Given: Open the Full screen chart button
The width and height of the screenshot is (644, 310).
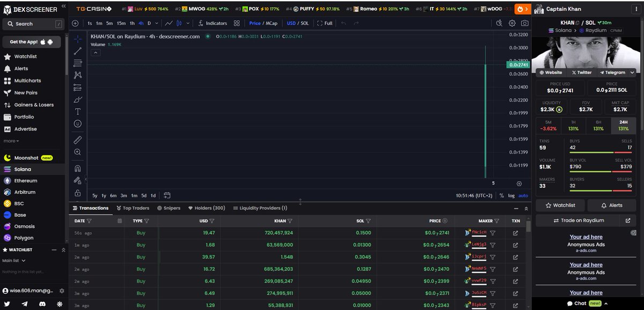Looking at the screenshot, I should coord(325,24).
